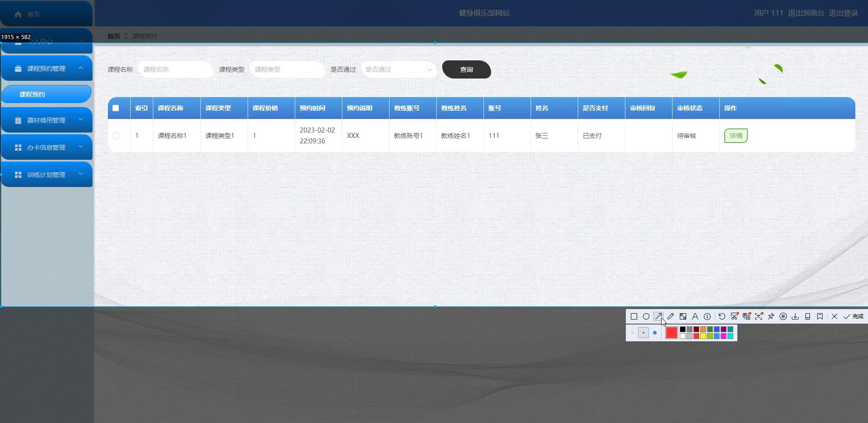Click the grid icon of 办卡信息管理

click(x=18, y=148)
